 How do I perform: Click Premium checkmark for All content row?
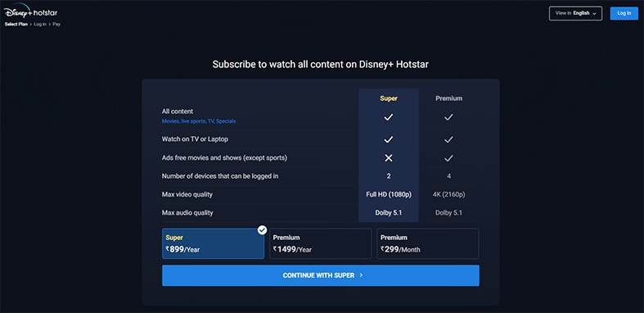coord(449,117)
